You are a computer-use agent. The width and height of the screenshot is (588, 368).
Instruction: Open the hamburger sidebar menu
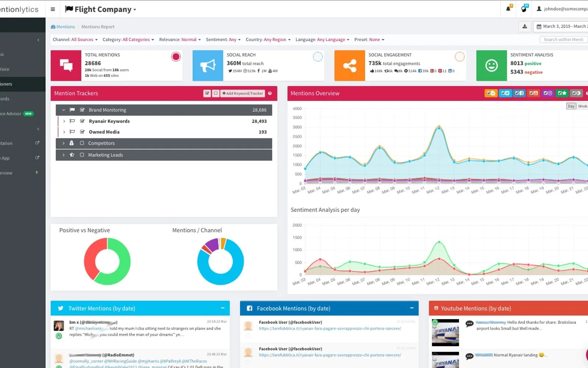click(x=53, y=9)
